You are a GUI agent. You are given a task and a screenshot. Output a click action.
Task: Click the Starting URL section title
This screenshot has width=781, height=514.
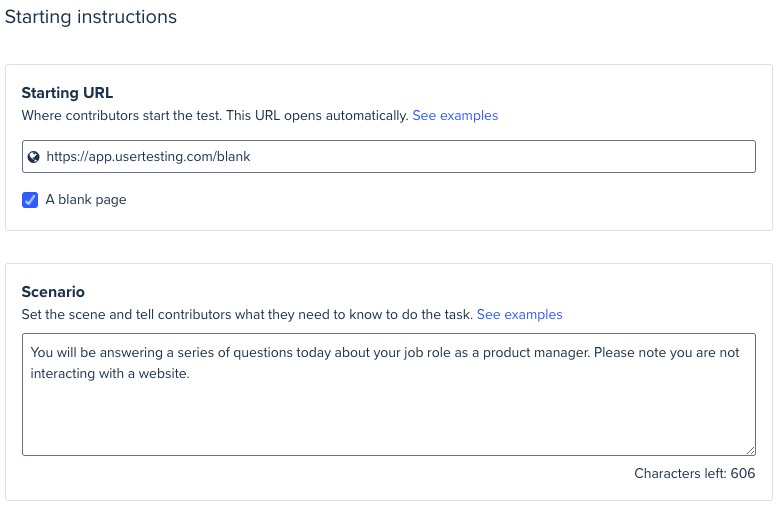coord(67,93)
